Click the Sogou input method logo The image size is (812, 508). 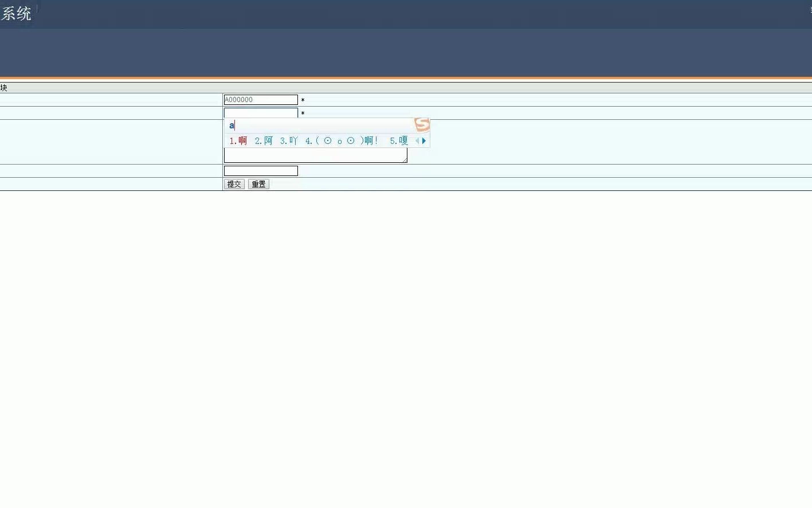coord(422,124)
